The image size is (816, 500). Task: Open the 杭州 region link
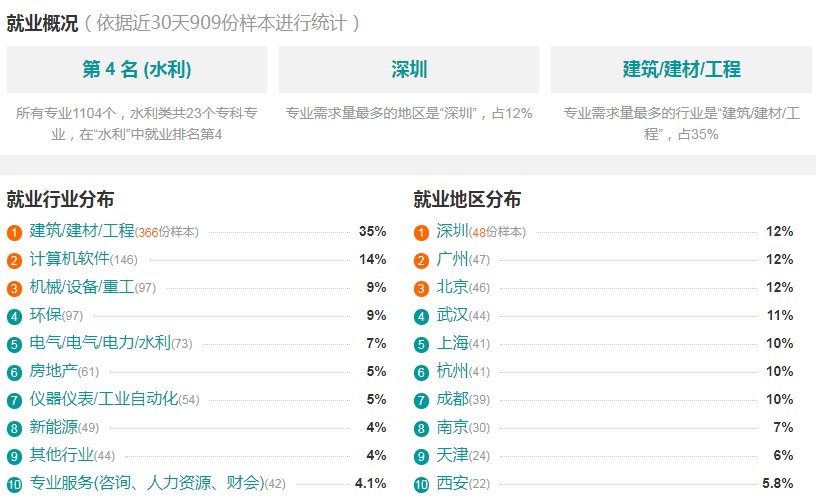click(452, 371)
